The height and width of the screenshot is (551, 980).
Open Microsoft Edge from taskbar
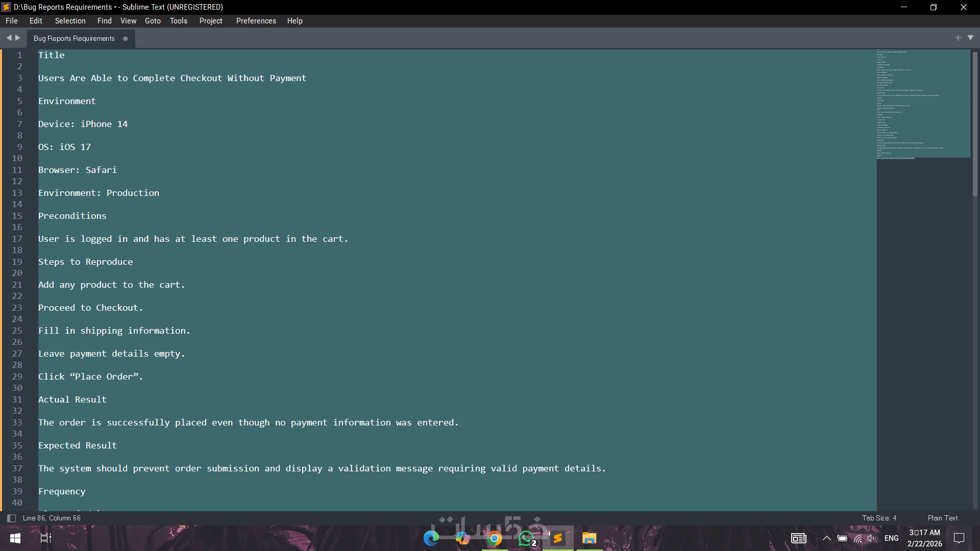[431, 538]
